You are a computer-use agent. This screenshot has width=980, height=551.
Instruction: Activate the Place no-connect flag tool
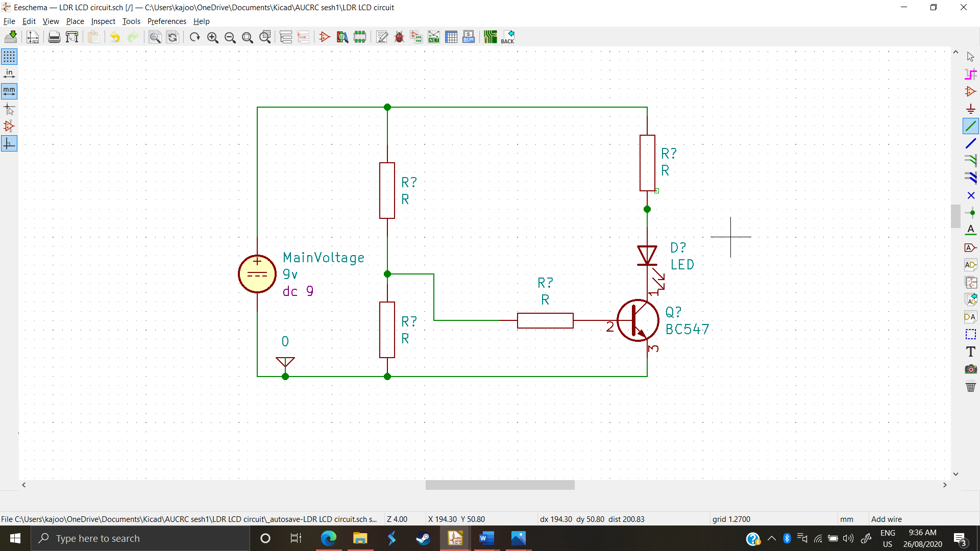(x=971, y=195)
